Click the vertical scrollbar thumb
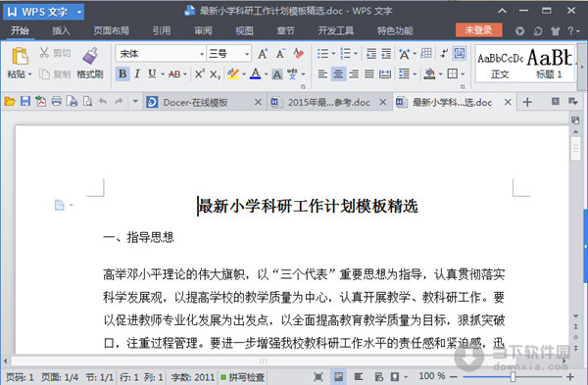The height and width of the screenshot is (385, 588). pyautogui.click(x=575, y=149)
